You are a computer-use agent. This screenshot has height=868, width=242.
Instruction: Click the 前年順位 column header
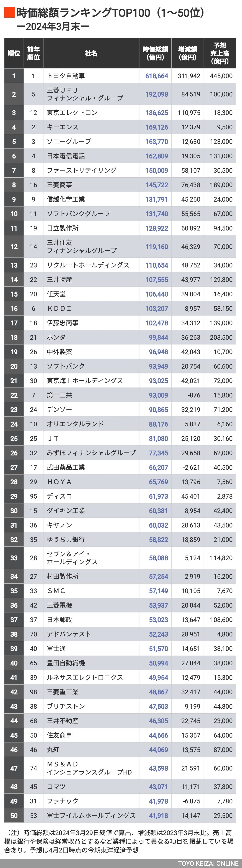(33, 53)
